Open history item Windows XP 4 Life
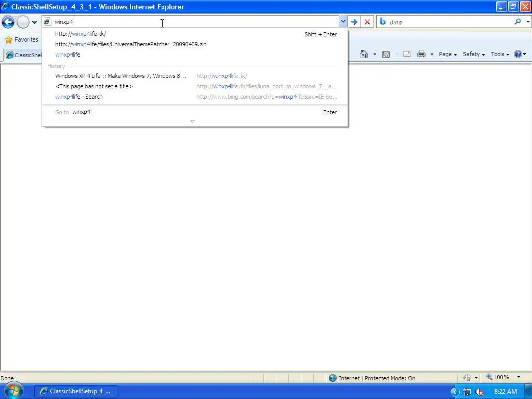 click(x=195, y=76)
